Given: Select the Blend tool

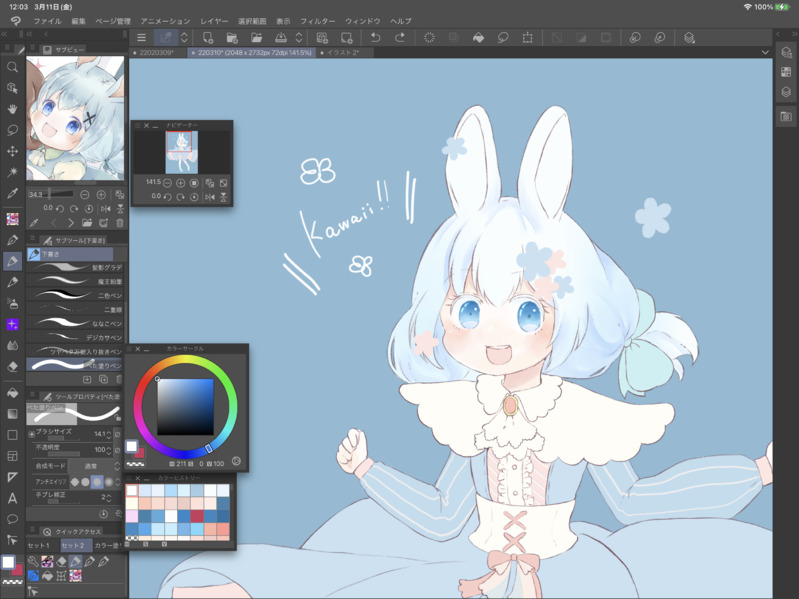Looking at the screenshot, I should coord(12,345).
